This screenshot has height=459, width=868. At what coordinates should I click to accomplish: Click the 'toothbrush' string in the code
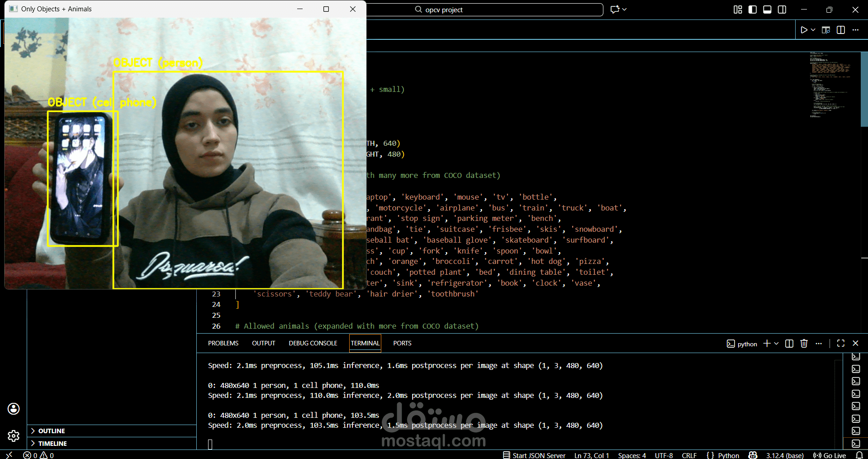tap(453, 294)
